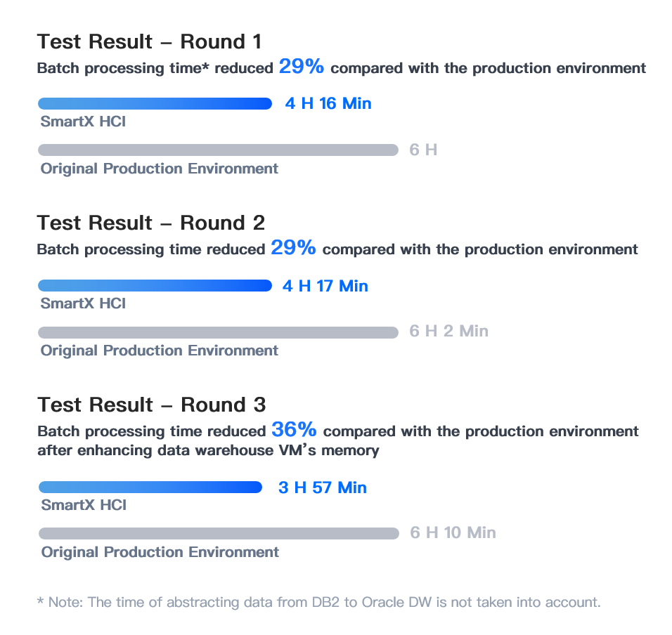Image resolution: width=672 pixels, height=635 pixels.
Task: Select the gray production bar in Round 3
Action: tap(219, 534)
